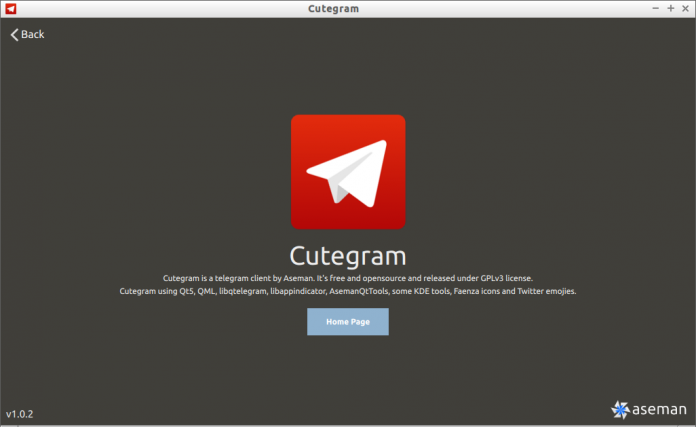
Task: Close the Cutegram window
Action: click(685, 8)
